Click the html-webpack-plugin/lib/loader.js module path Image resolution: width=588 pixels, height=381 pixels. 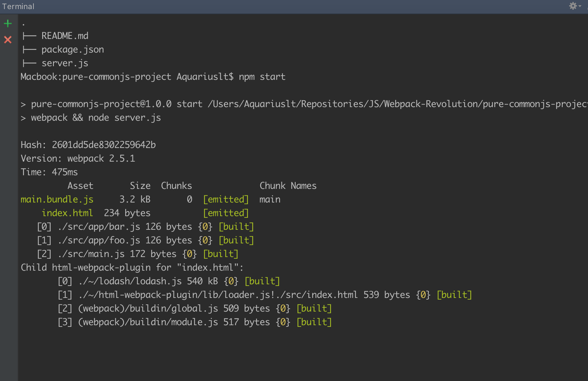(x=218, y=295)
